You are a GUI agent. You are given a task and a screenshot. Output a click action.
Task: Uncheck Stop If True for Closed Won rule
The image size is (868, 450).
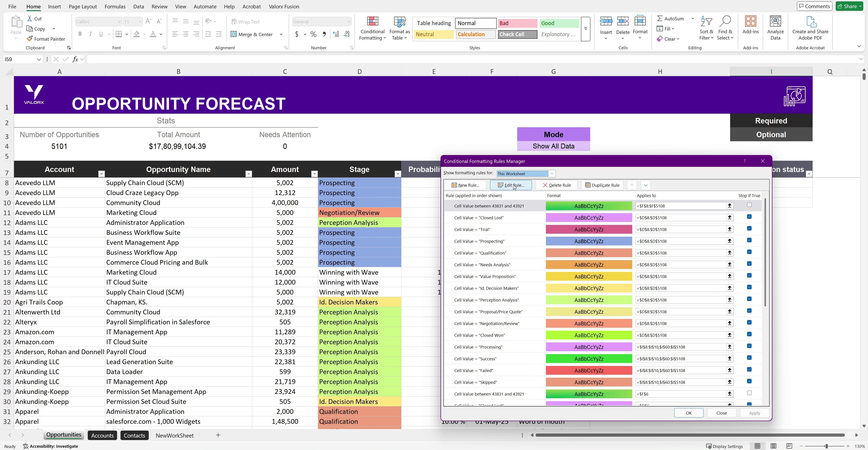(749, 334)
